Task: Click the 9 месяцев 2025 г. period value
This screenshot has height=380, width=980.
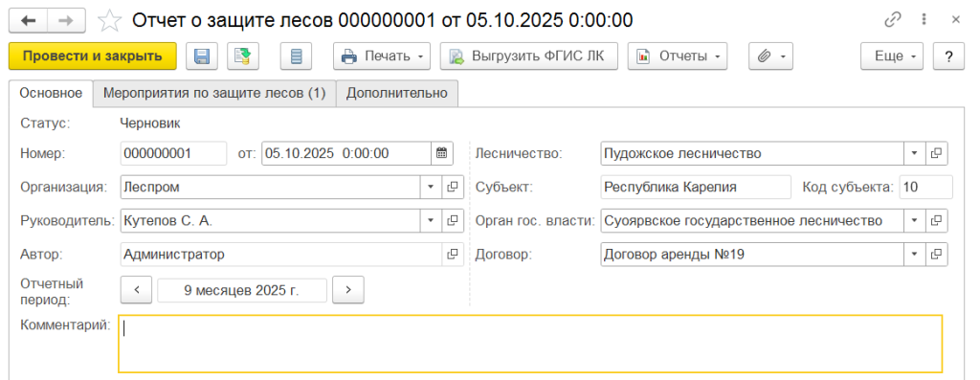Action: (x=242, y=290)
